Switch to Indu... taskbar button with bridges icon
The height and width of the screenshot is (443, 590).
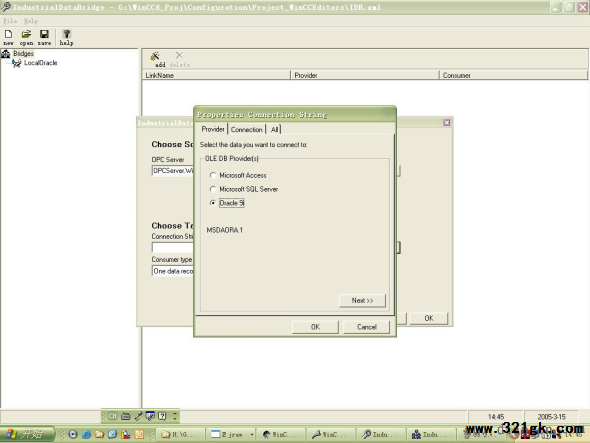coord(431,435)
